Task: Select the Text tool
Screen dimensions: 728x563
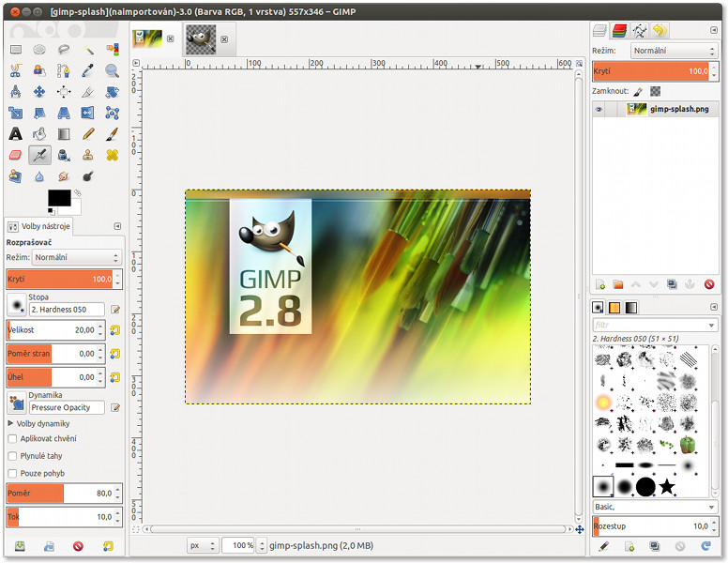Action: (16, 134)
